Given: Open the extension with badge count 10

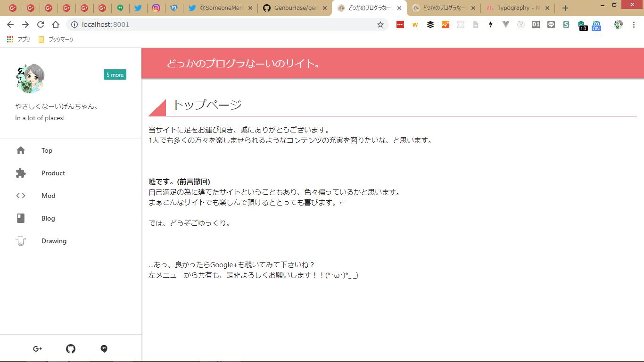Looking at the screenshot, I should [582, 25].
